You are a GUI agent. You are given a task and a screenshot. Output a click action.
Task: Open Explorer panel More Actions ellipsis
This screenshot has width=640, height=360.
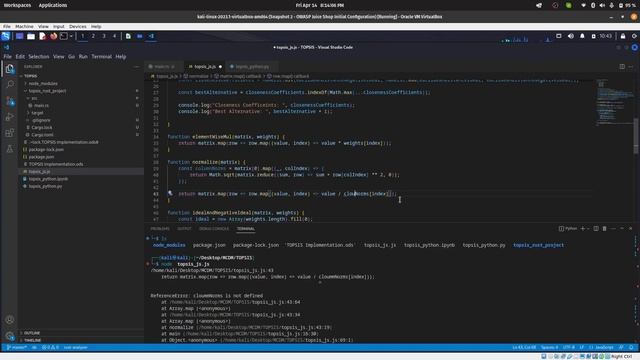pyautogui.click(x=136, y=67)
